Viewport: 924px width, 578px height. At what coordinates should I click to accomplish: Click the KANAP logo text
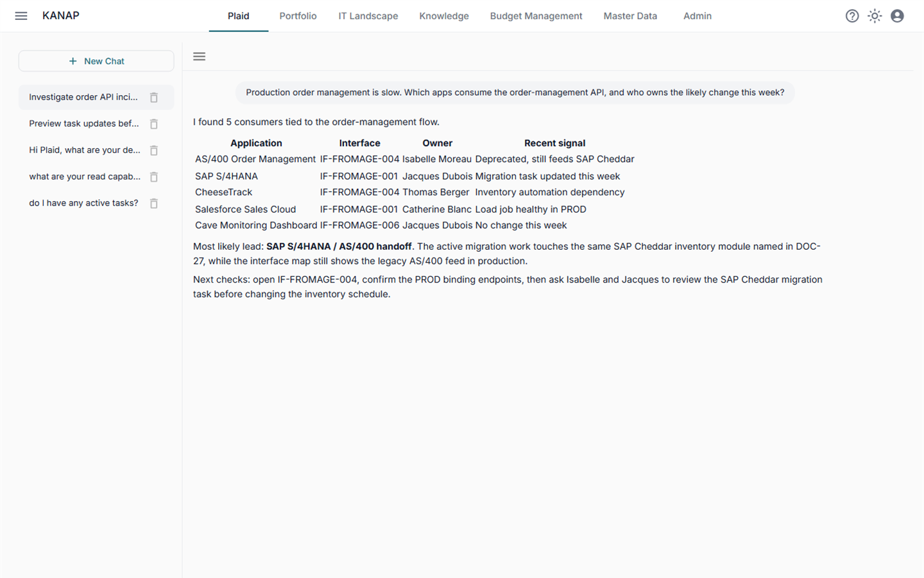(x=61, y=15)
